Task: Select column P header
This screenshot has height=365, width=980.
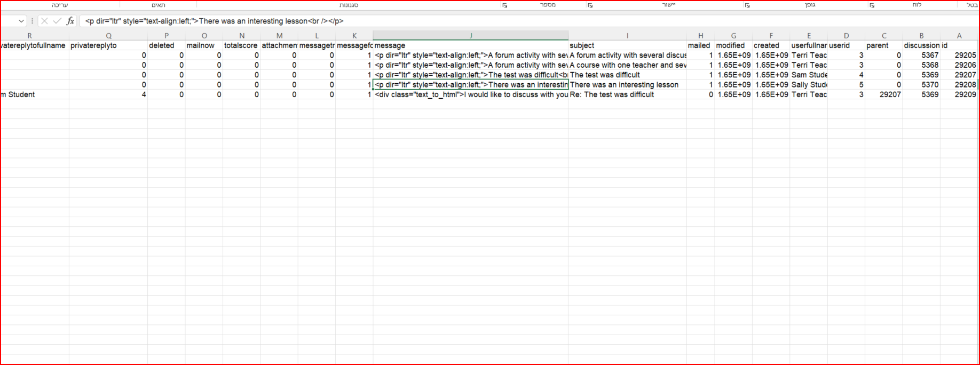Action: (x=167, y=36)
